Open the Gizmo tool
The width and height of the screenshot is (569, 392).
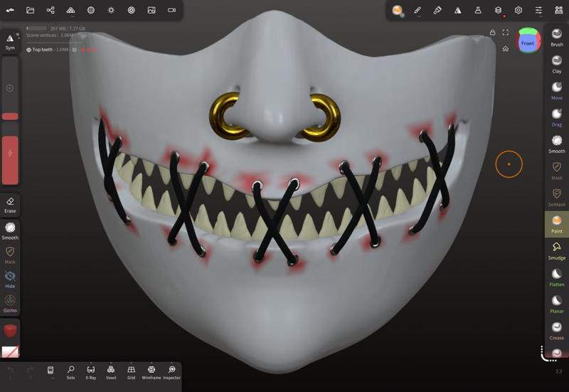coord(10,304)
